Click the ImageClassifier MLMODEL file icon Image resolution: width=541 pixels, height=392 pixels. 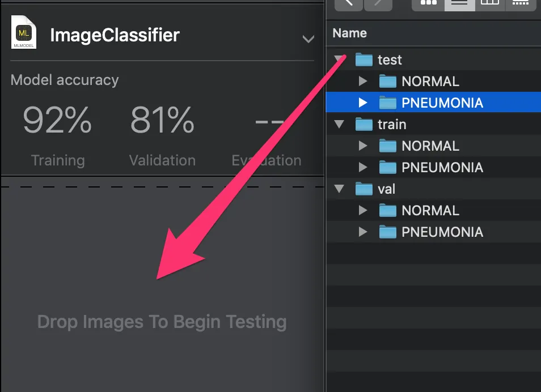[23, 32]
